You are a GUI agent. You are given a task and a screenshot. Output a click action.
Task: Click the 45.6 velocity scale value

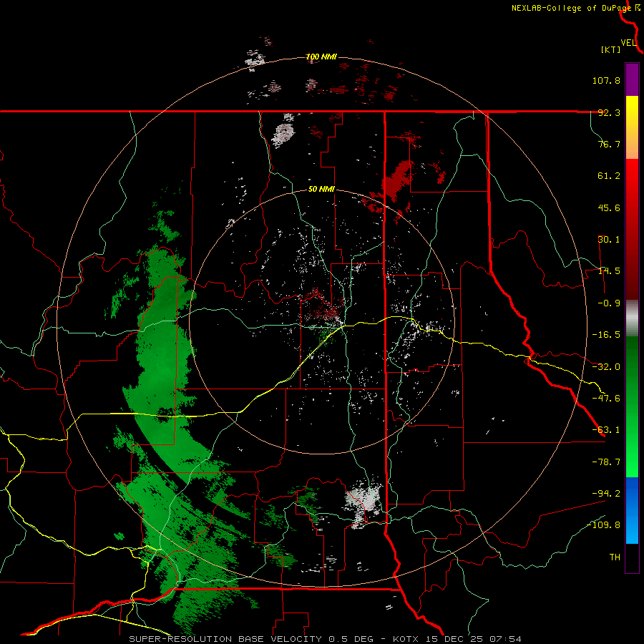coord(609,208)
